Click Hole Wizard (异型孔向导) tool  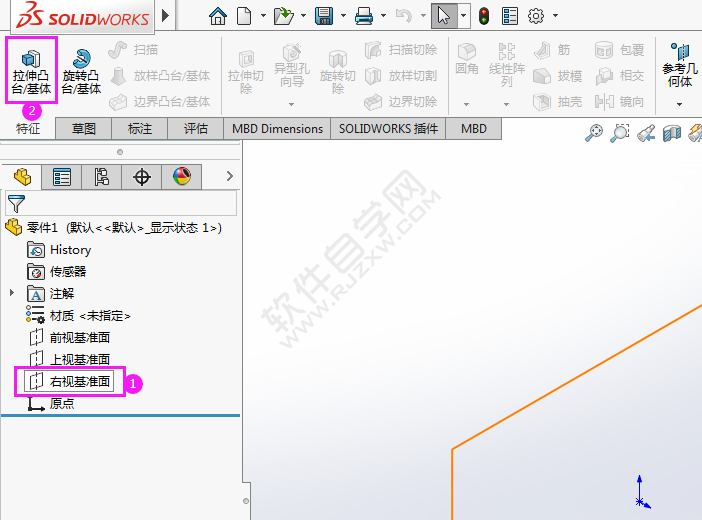click(x=292, y=65)
